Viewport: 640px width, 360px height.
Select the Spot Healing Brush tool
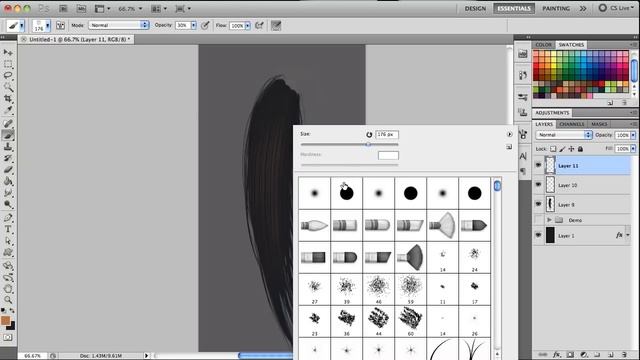8,123
